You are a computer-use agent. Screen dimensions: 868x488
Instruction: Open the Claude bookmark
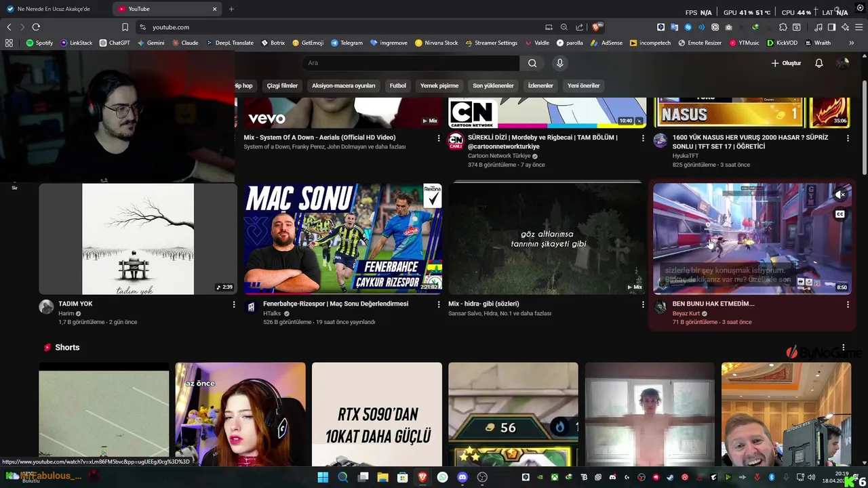point(185,43)
